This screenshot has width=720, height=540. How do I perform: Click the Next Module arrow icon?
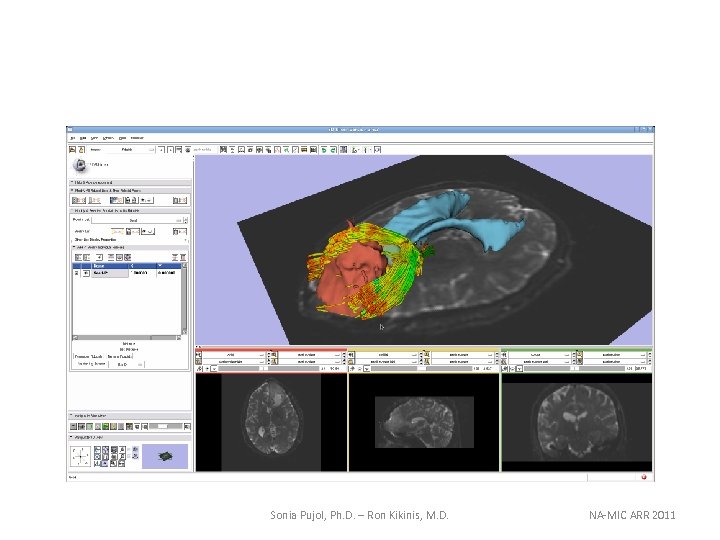pyautogui.click(x=170, y=150)
